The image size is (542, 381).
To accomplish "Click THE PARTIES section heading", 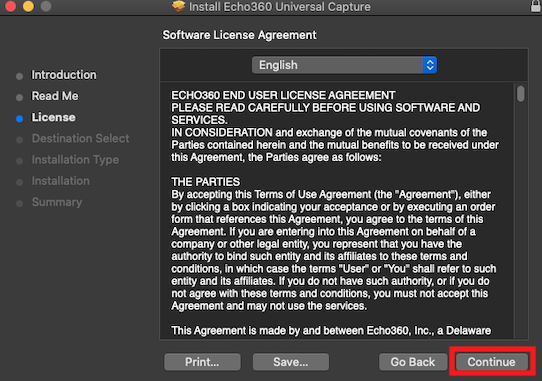I will tap(206, 182).
